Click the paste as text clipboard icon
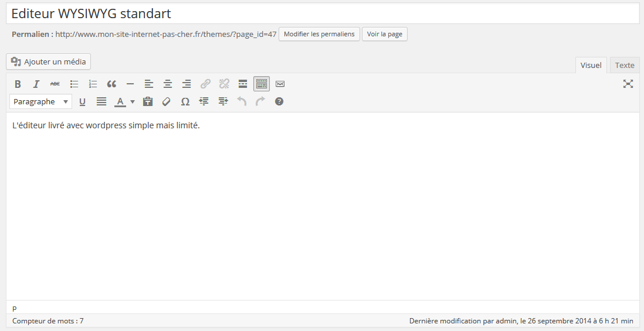The image size is (644, 331). [148, 101]
